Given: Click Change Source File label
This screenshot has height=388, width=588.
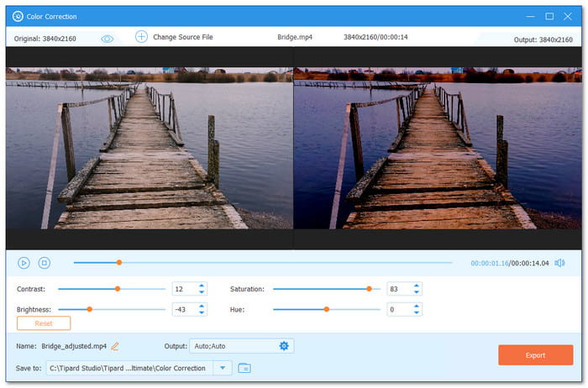Looking at the screenshot, I should (182, 37).
